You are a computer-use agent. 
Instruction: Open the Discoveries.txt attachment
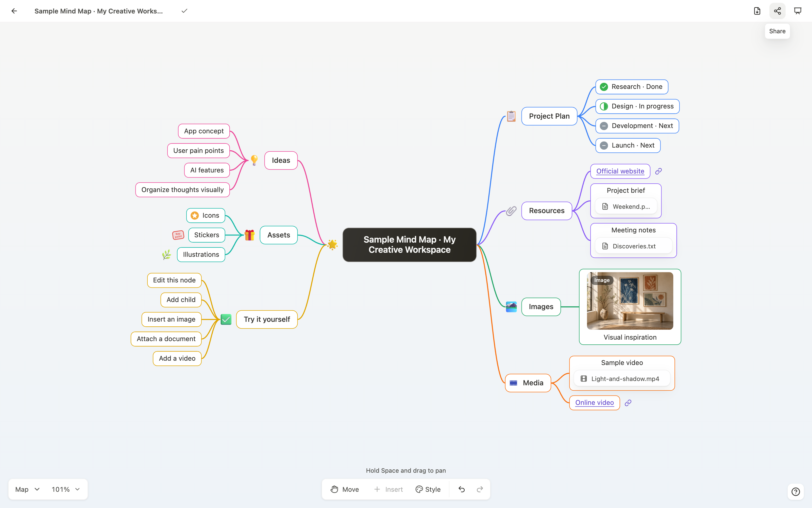[634, 246]
